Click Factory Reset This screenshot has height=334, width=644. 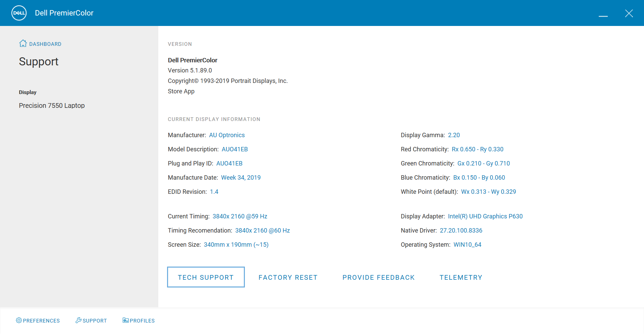(288, 277)
